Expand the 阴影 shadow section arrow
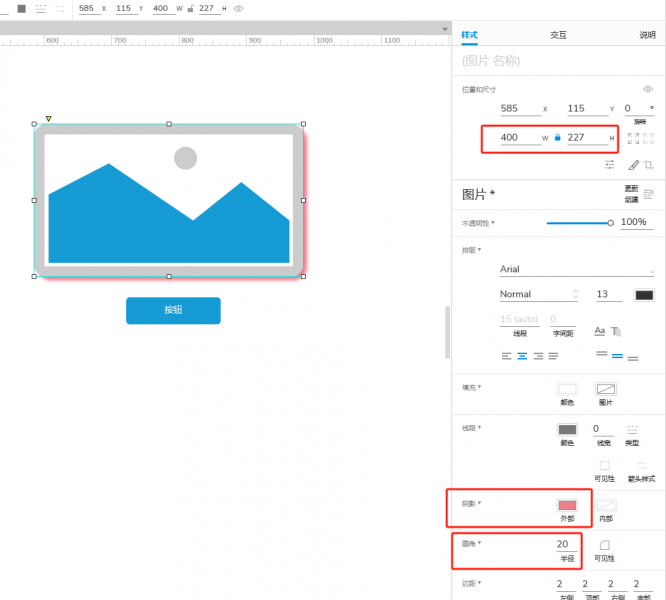 tap(479, 503)
